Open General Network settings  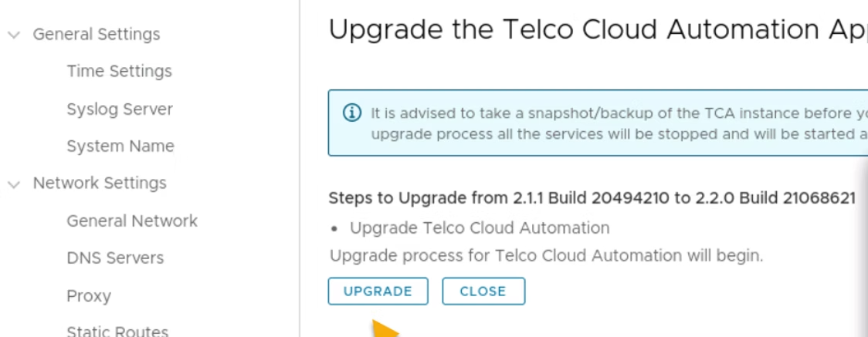tap(132, 221)
